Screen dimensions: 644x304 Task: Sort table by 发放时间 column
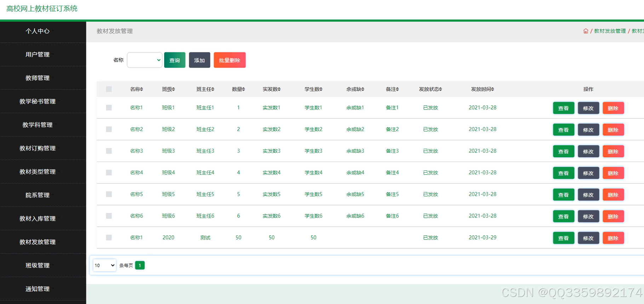pyautogui.click(x=482, y=89)
